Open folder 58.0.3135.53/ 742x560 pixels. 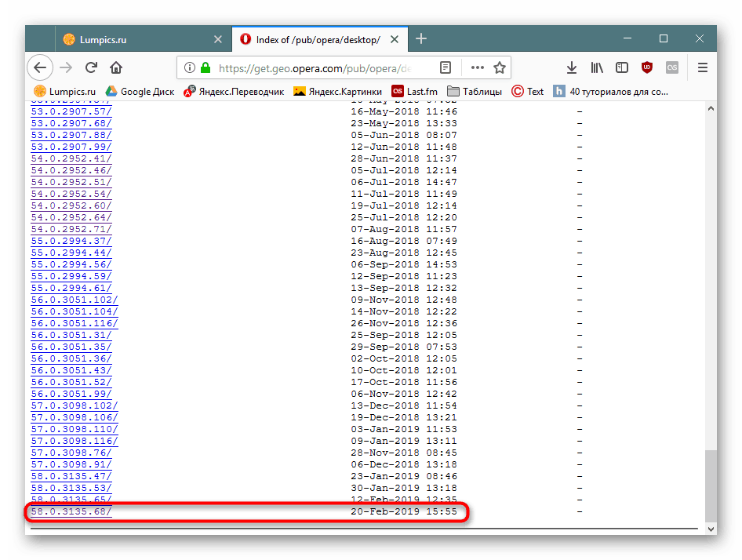(71, 488)
